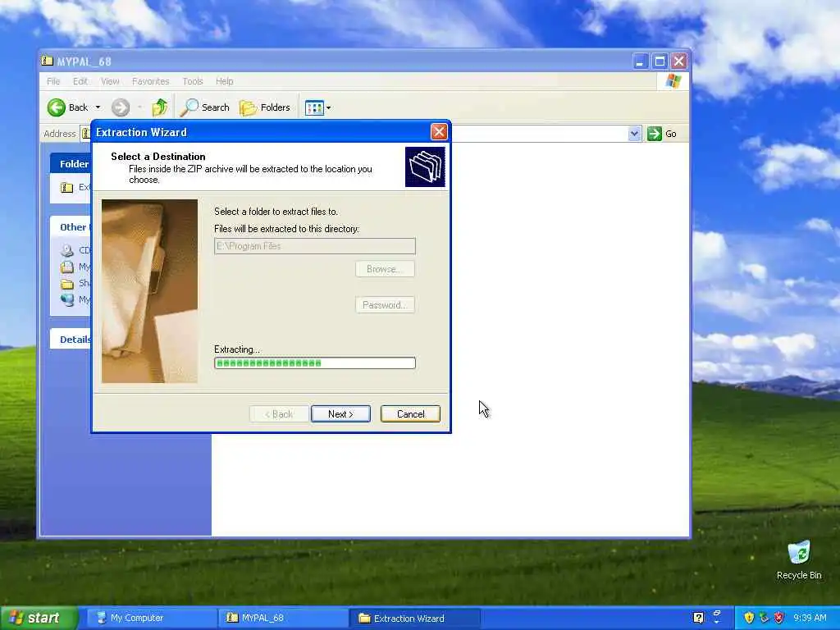The width and height of the screenshot is (840, 630).
Task: Click the Password button
Action: point(385,305)
